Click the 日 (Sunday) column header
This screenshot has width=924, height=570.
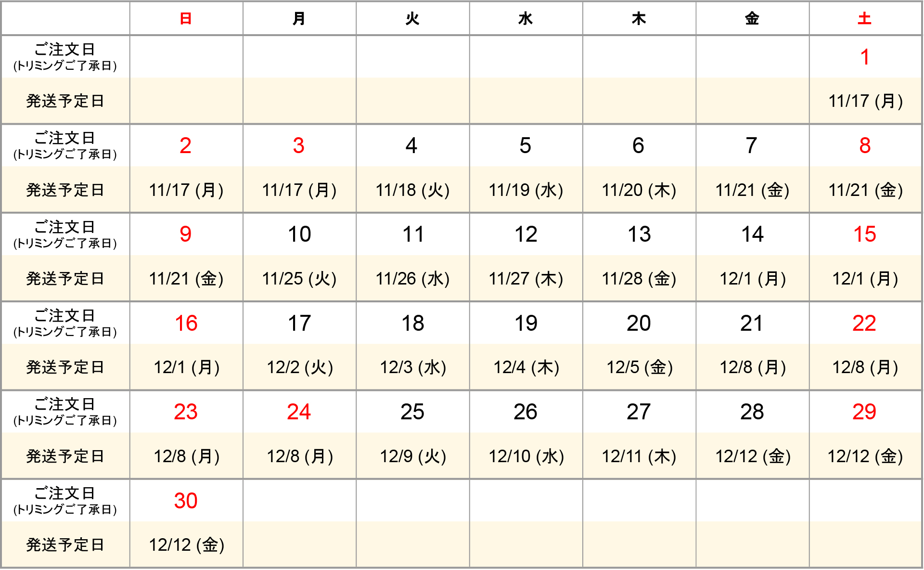click(x=186, y=19)
